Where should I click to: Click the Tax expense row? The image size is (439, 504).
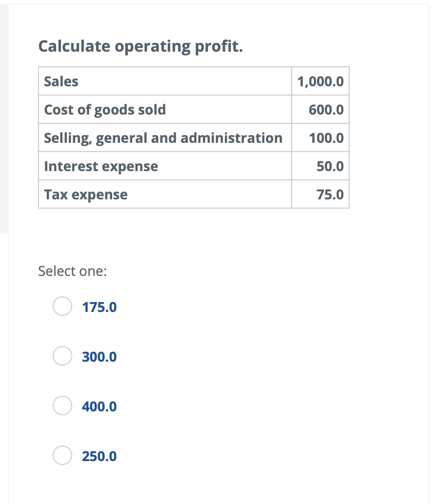click(146, 194)
